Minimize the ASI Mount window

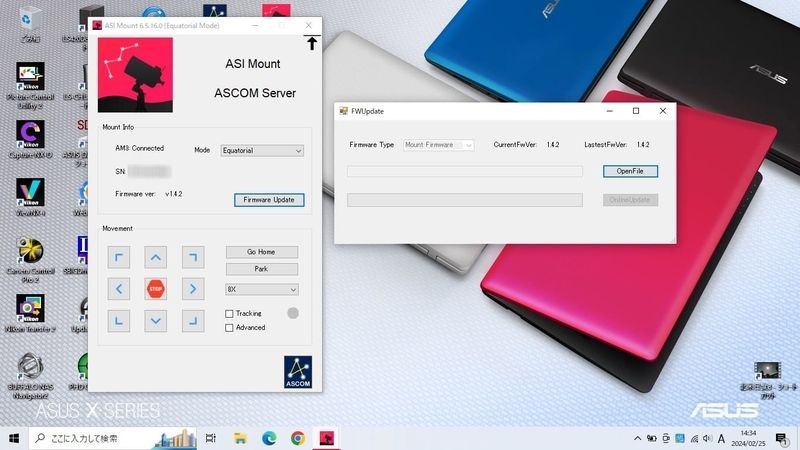coord(255,26)
